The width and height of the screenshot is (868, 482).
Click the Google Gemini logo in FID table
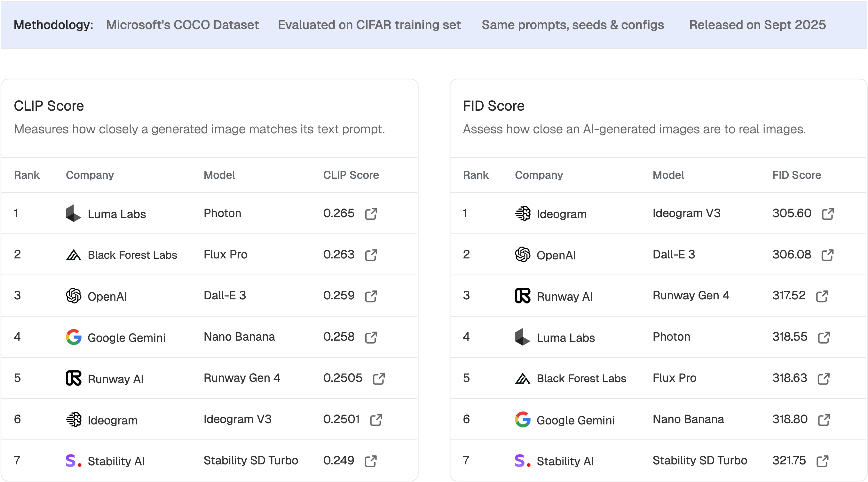click(522, 420)
